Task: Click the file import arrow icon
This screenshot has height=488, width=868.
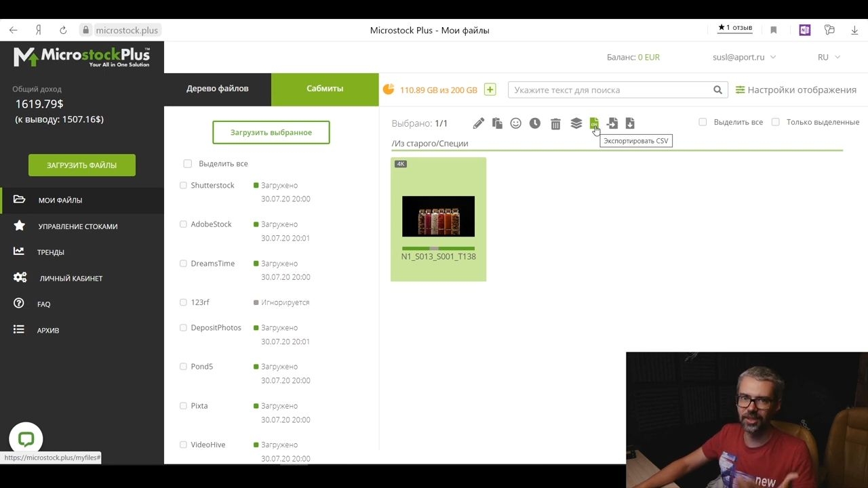Action: click(x=612, y=123)
